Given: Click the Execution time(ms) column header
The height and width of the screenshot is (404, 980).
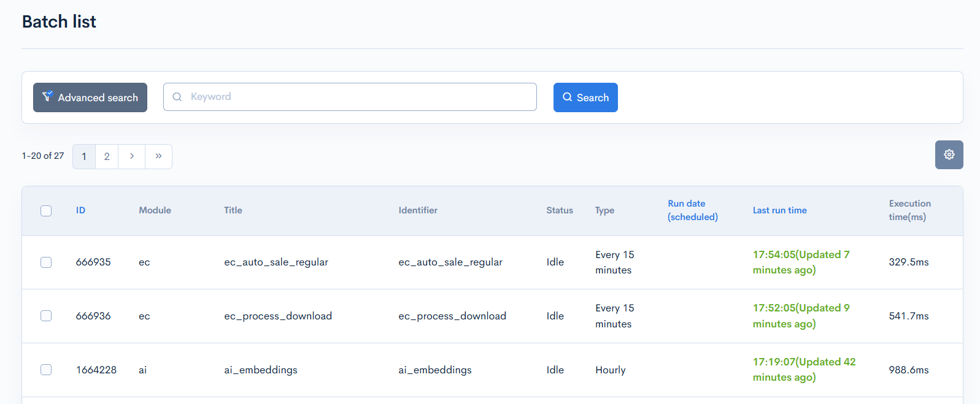Looking at the screenshot, I should tap(910, 210).
